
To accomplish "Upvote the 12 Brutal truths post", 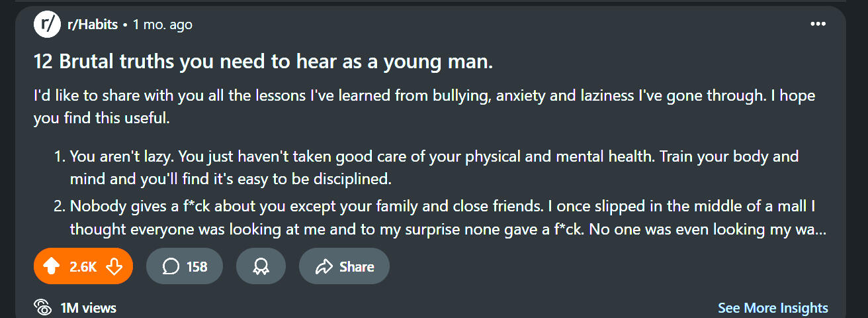I will [51, 266].
